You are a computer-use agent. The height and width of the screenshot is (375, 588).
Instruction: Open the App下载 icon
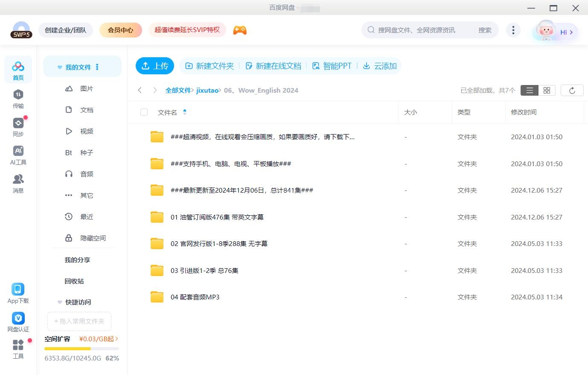pyautogui.click(x=18, y=293)
